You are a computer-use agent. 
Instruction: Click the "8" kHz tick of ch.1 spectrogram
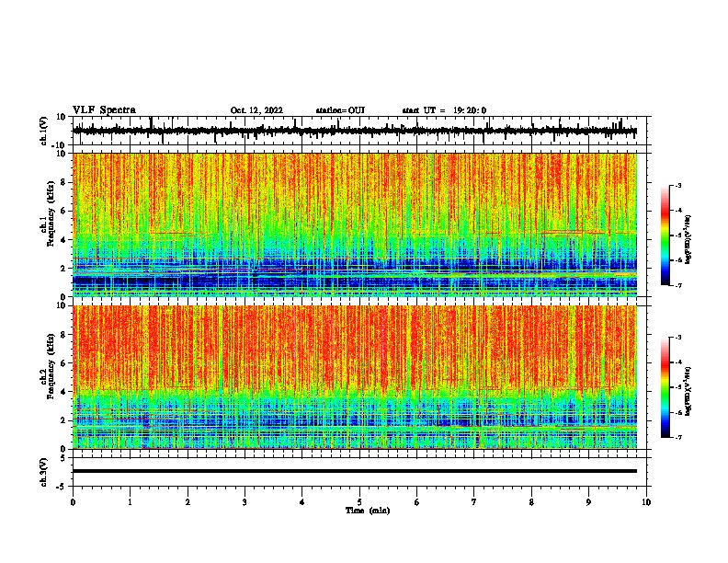64,182
